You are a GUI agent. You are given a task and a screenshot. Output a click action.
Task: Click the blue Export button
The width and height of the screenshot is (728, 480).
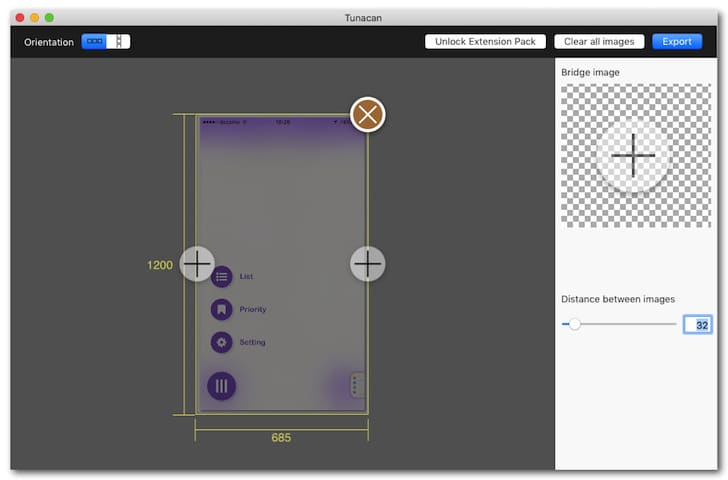677,42
